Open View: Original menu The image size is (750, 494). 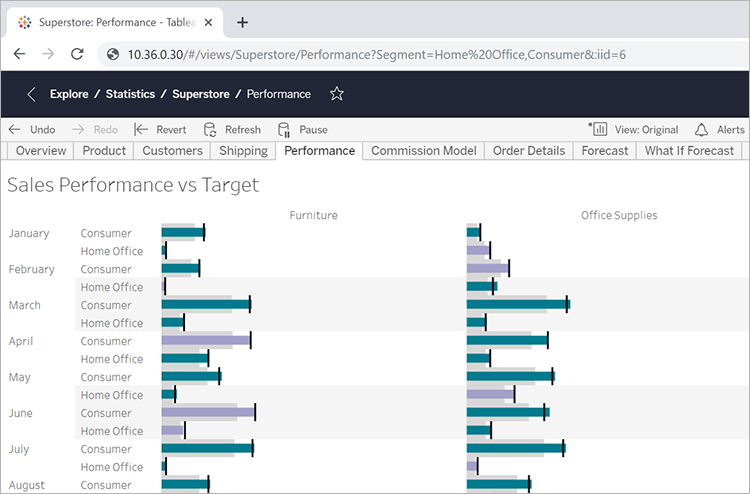646,130
